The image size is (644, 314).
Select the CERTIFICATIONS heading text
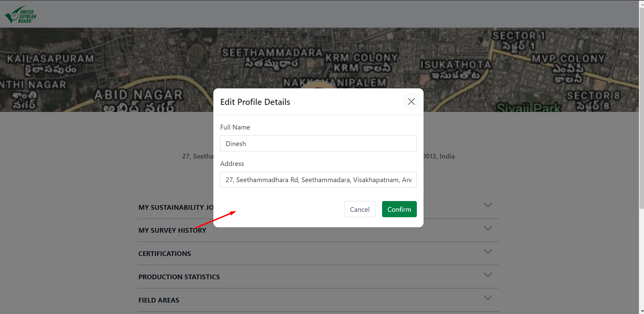(x=164, y=254)
